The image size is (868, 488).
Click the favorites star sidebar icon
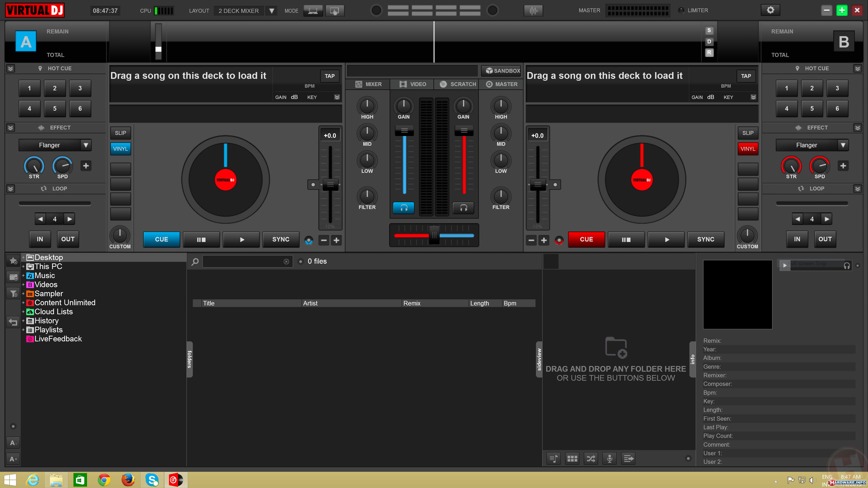[x=13, y=261]
